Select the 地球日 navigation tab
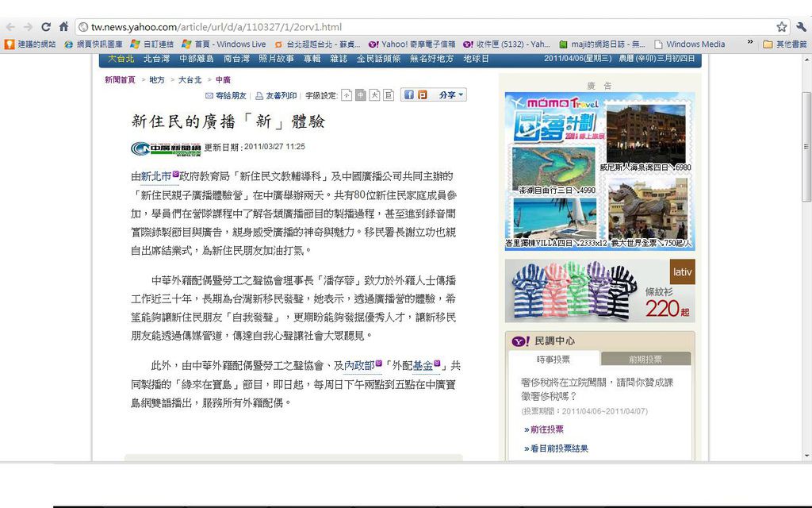The image size is (812, 508). (476, 59)
